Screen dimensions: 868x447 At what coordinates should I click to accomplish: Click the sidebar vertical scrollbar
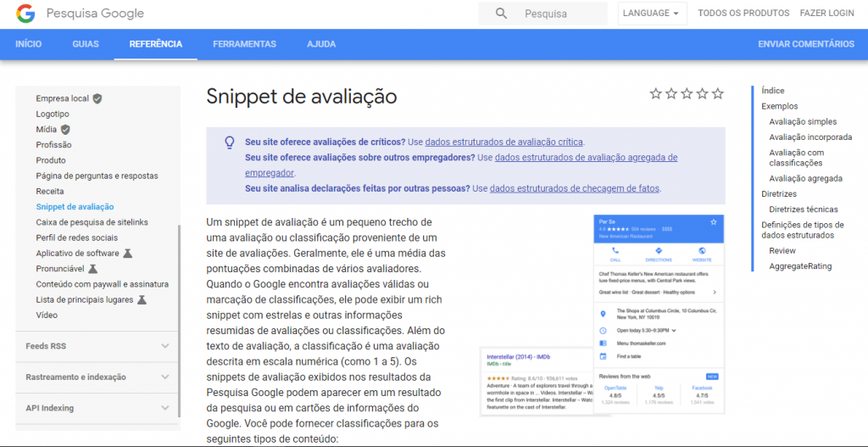(x=179, y=321)
